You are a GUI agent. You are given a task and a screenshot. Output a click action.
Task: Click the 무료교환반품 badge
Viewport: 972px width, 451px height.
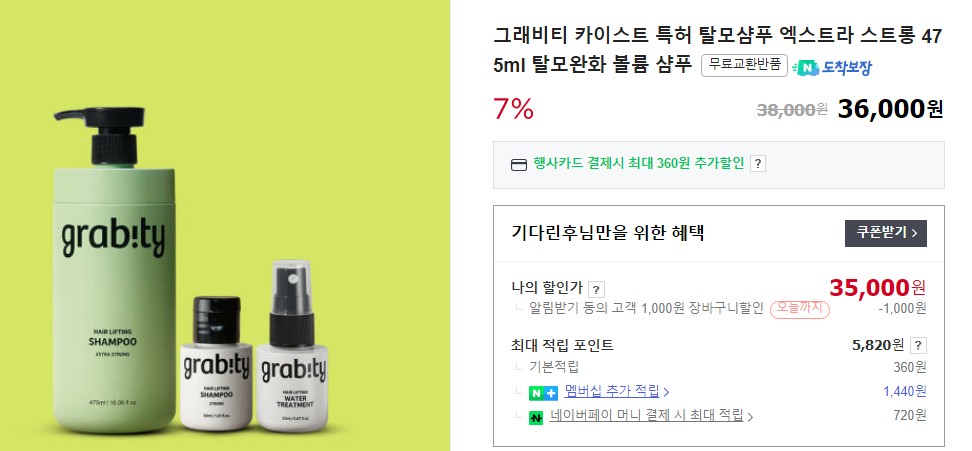pyautogui.click(x=744, y=65)
